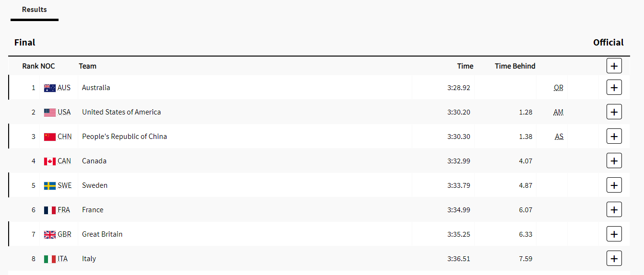Expand United States of America row
Viewport: 644px width, 275px height.
click(x=614, y=112)
